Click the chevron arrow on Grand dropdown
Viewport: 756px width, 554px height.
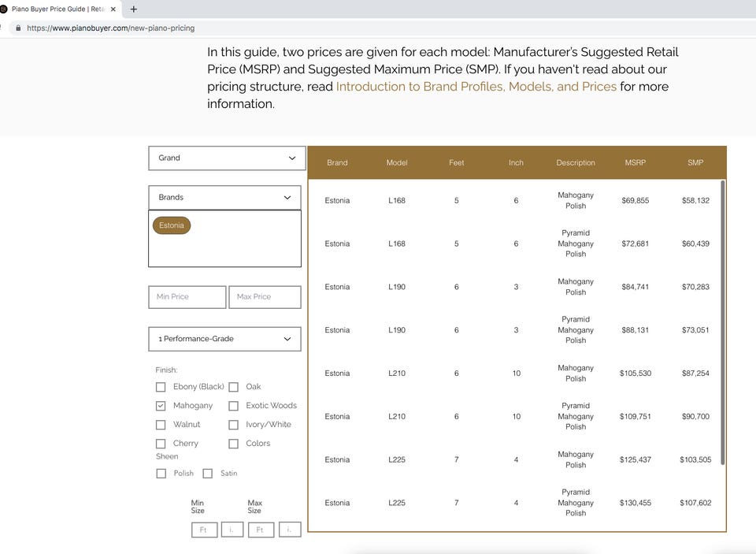pyautogui.click(x=291, y=158)
